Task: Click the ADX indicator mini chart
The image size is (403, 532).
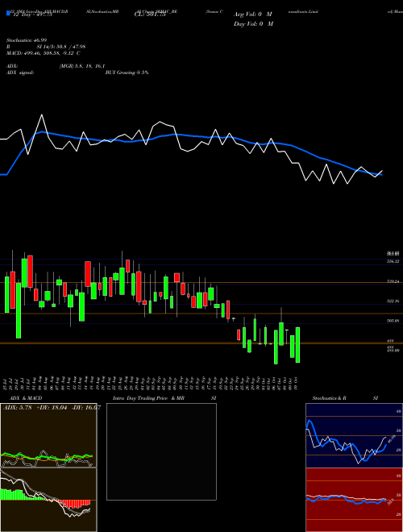Action: point(48,435)
